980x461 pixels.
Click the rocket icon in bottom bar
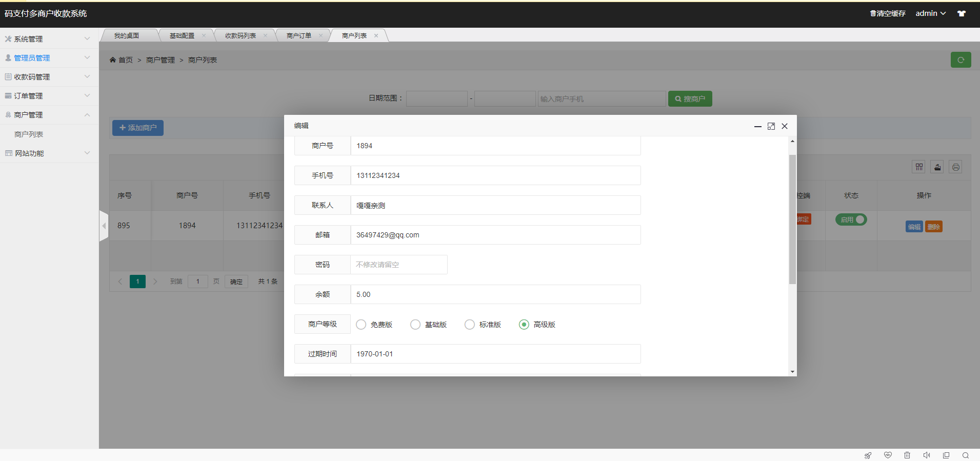coord(868,455)
